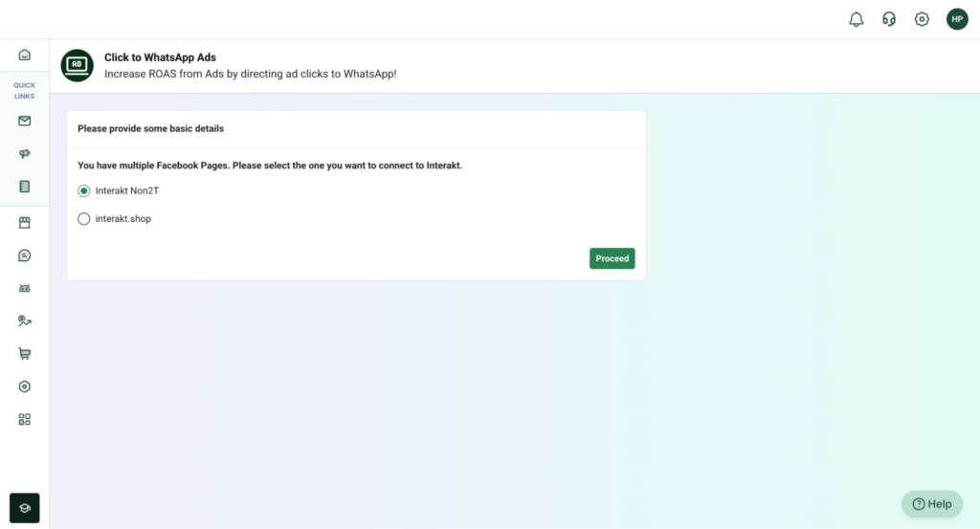Click Please provide some basic details text

tap(150, 128)
